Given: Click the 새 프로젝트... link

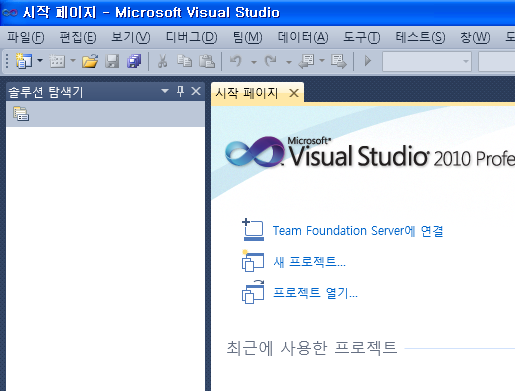Looking at the screenshot, I should tap(309, 262).
